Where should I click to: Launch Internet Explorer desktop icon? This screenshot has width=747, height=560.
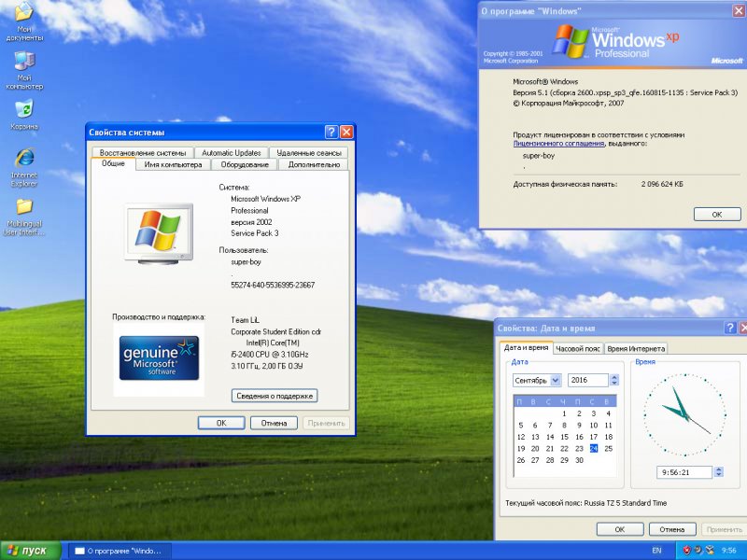(x=24, y=168)
